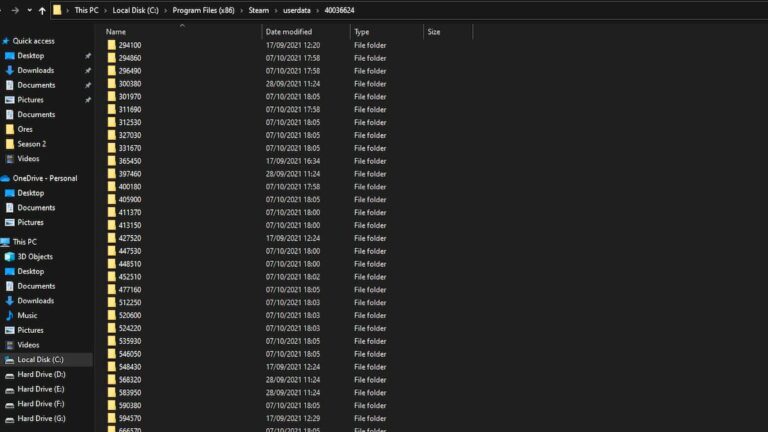Select This PC in navigation pane
The image size is (768, 432).
(24, 242)
